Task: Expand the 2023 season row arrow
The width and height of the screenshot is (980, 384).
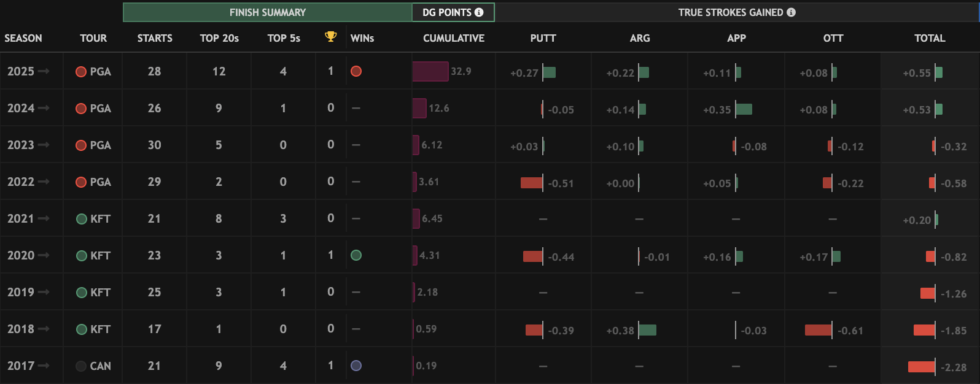Action: (x=44, y=145)
